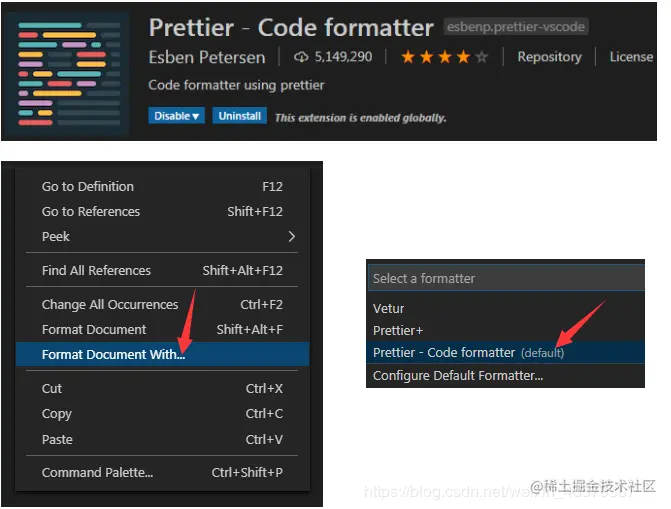Click the Esben Petersen publisher name
The image size is (671, 509).
point(207,57)
